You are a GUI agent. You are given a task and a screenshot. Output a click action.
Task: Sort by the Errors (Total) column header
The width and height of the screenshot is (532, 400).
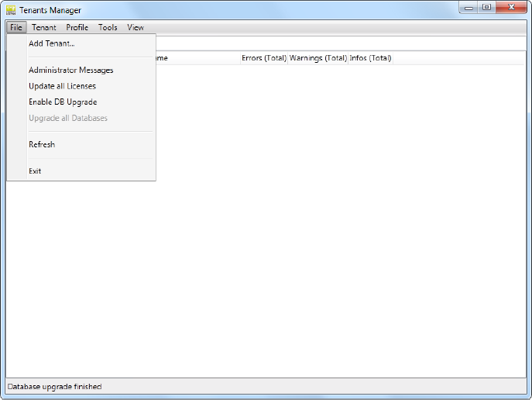point(264,58)
